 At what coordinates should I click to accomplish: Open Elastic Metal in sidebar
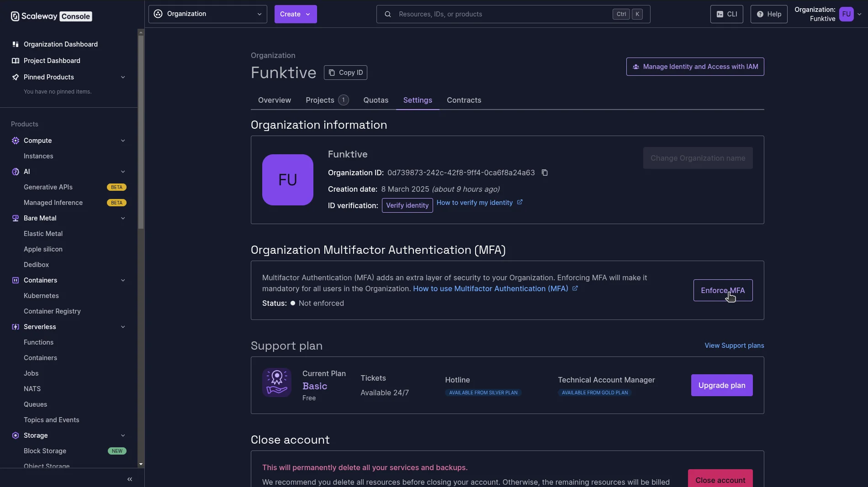43,234
